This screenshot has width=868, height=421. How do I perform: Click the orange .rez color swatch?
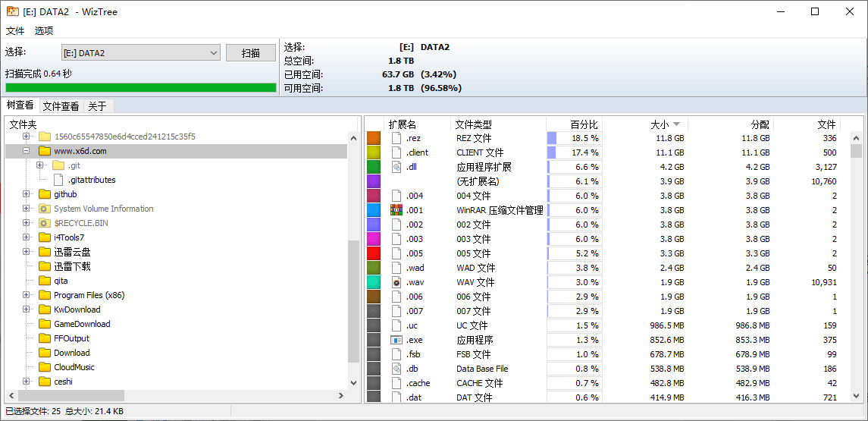[374, 138]
